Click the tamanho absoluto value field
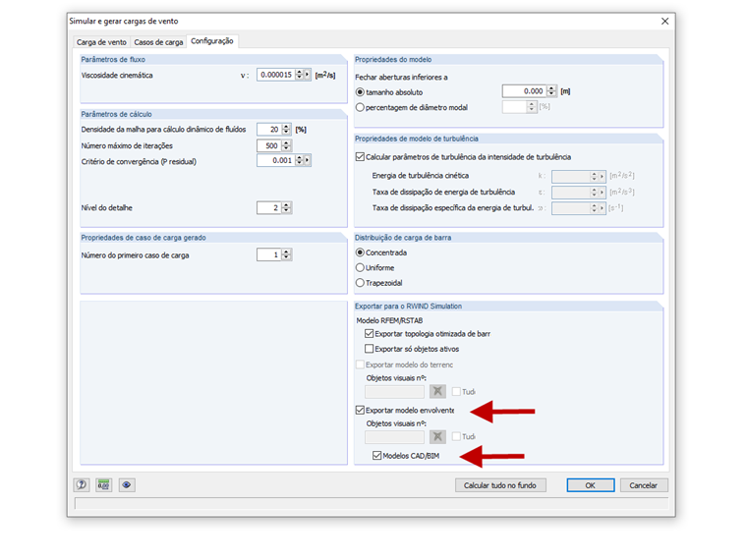This screenshot has width=747, height=560. 524,91
